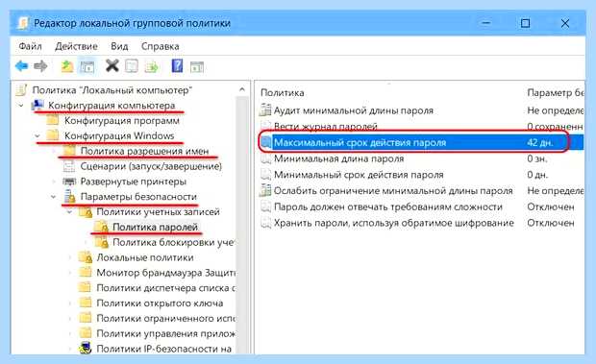Click the Forward arrow toolbar icon
The width and height of the screenshot is (596, 364).
coord(40,66)
